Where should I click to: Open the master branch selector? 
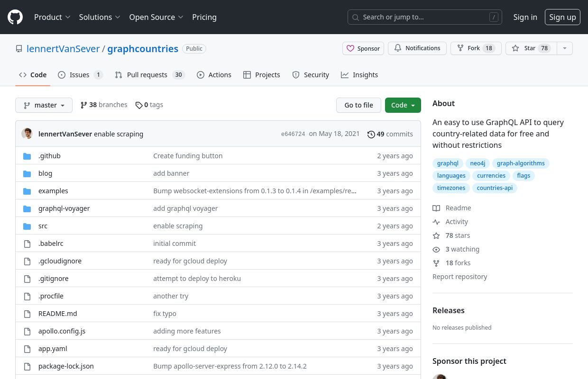point(44,105)
